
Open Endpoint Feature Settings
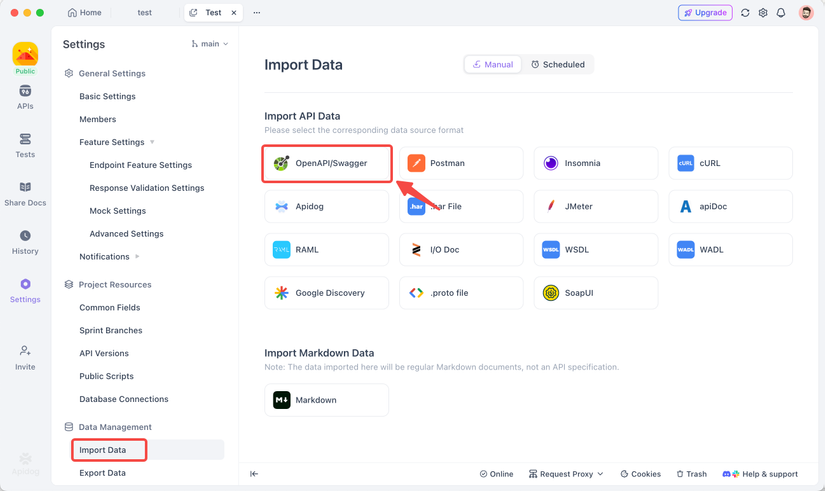pos(140,165)
